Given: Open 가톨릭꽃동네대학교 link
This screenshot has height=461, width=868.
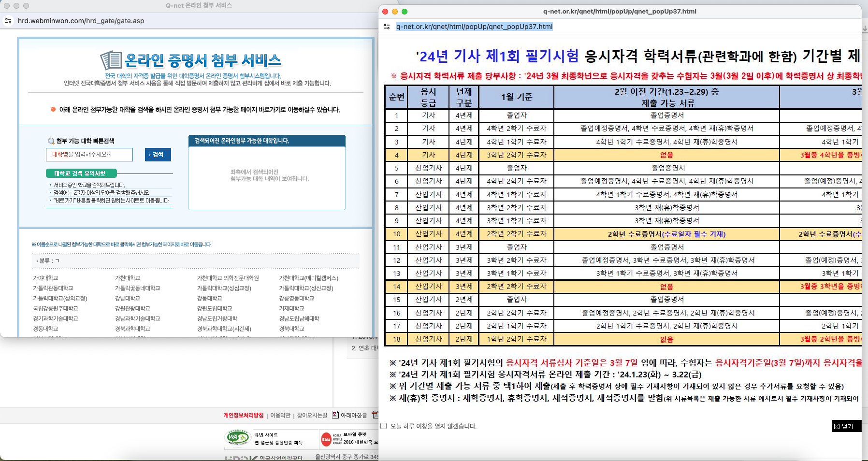Looking at the screenshot, I should [x=138, y=288].
